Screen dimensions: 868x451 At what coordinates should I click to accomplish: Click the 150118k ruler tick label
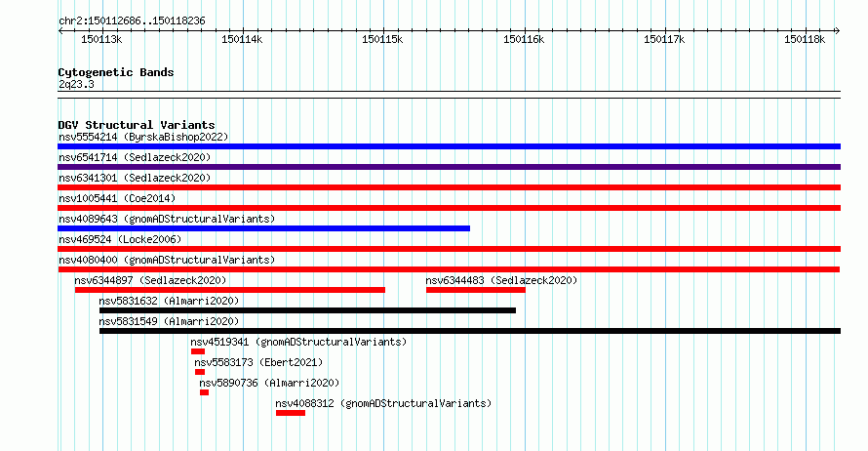805,40
